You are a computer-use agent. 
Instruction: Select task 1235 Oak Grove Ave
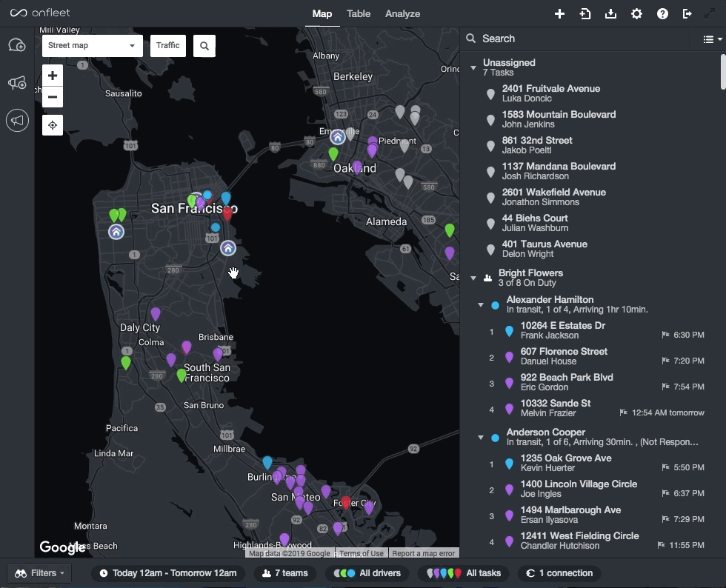coord(597,463)
